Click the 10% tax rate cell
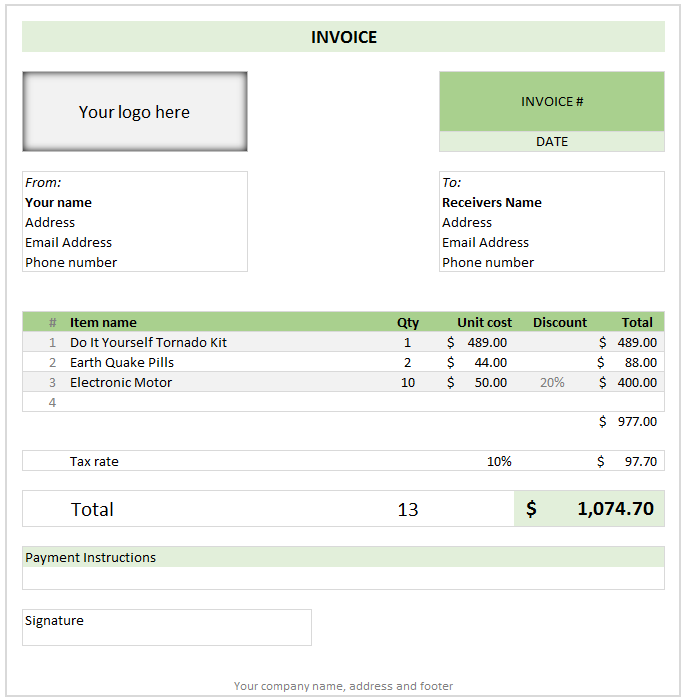686x698 pixels. pyautogui.click(x=499, y=461)
